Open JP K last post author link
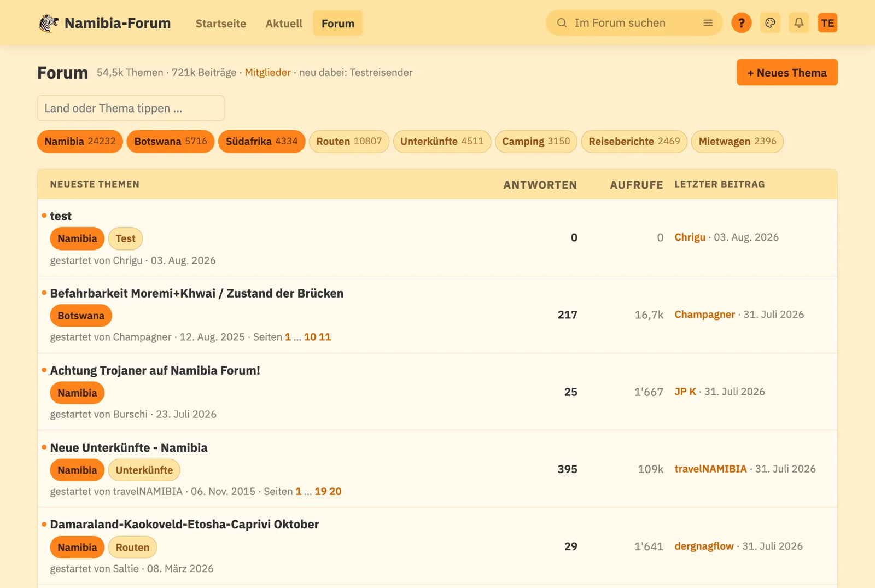This screenshot has width=875, height=588. point(685,392)
